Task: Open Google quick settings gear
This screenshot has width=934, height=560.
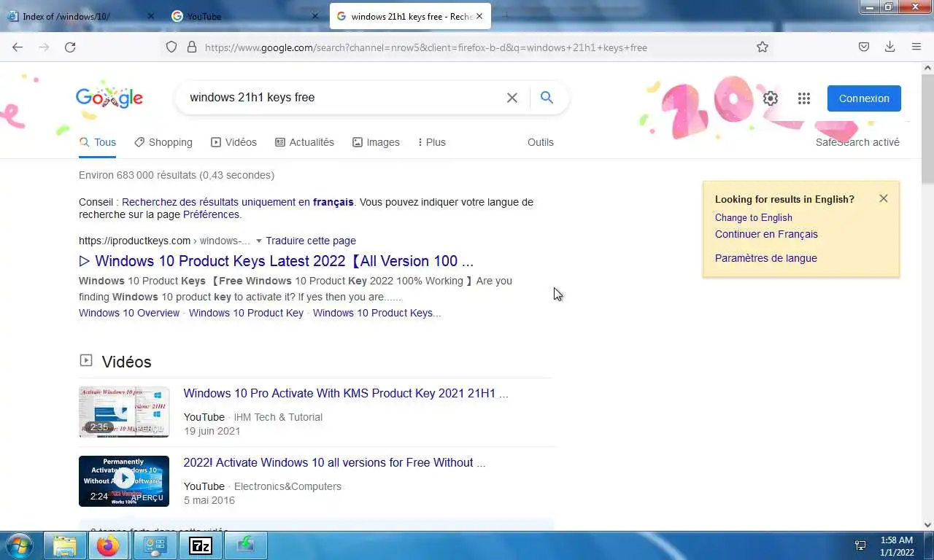Action: tap(771, 98)
